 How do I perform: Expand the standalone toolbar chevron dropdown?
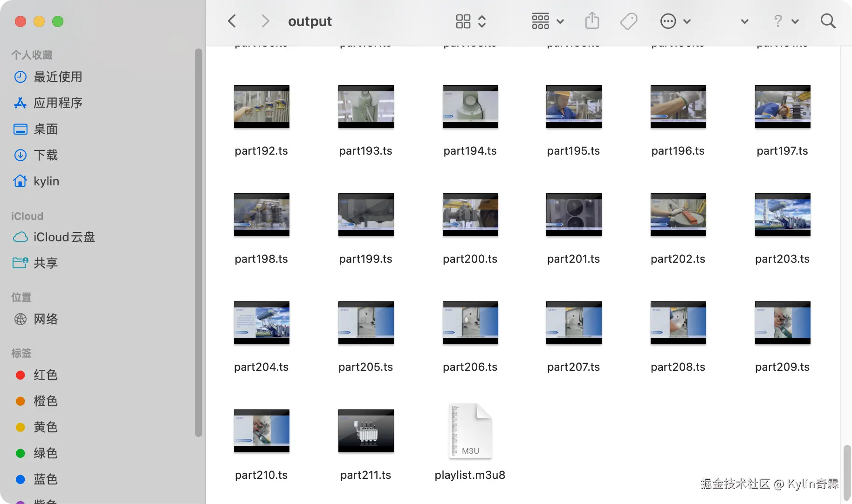pyautogui.click(x=745, y=21)
